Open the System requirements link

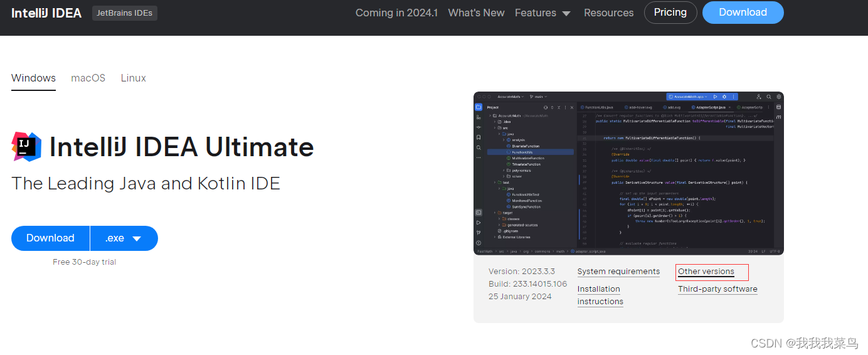(618, 272)
